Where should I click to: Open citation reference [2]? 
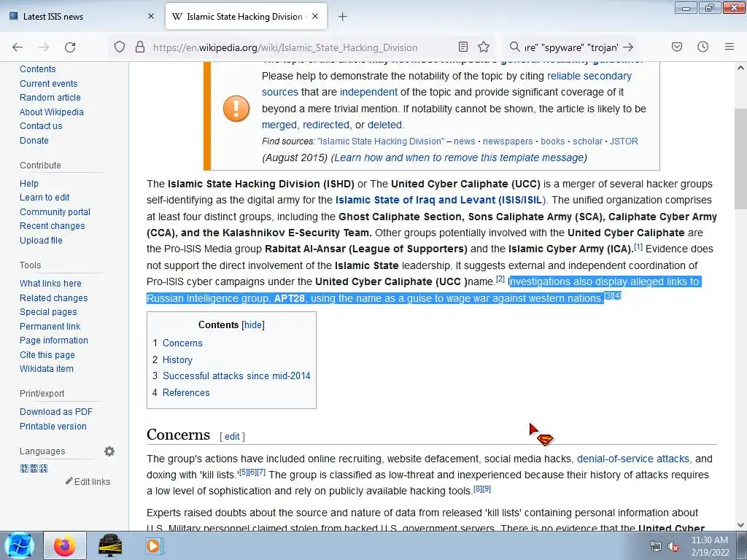click(x=500, y=279)
